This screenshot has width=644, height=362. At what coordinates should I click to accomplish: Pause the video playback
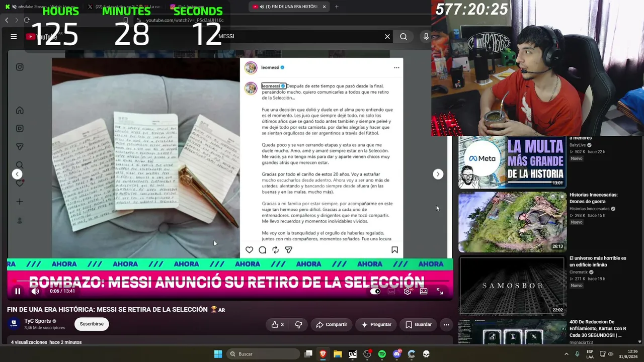point(18,291)
